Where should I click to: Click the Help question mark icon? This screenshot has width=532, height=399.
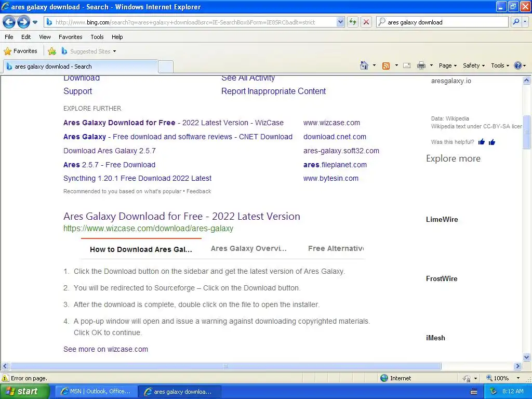pos(518,65)
